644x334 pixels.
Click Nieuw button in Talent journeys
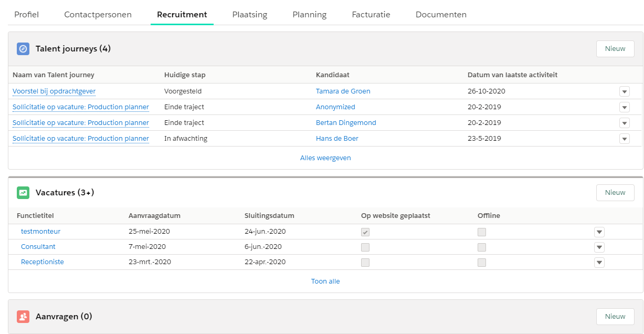pyautogui.click(x=615, y=49)
